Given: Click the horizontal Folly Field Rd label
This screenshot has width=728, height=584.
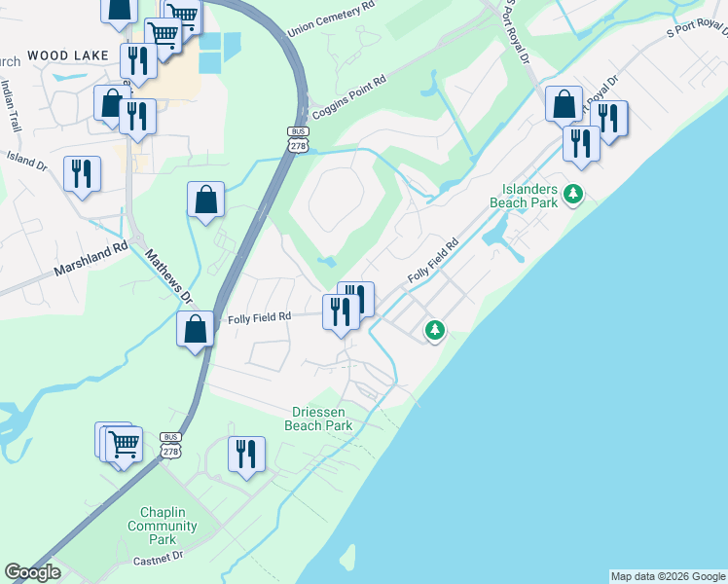Looking at the screenshot, I should pos(260,318).
